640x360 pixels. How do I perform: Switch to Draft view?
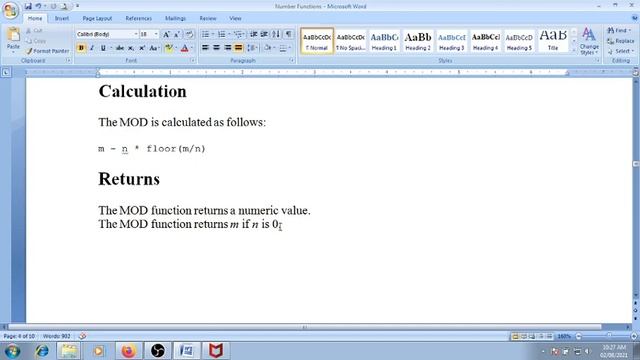(x=549, y=336)
